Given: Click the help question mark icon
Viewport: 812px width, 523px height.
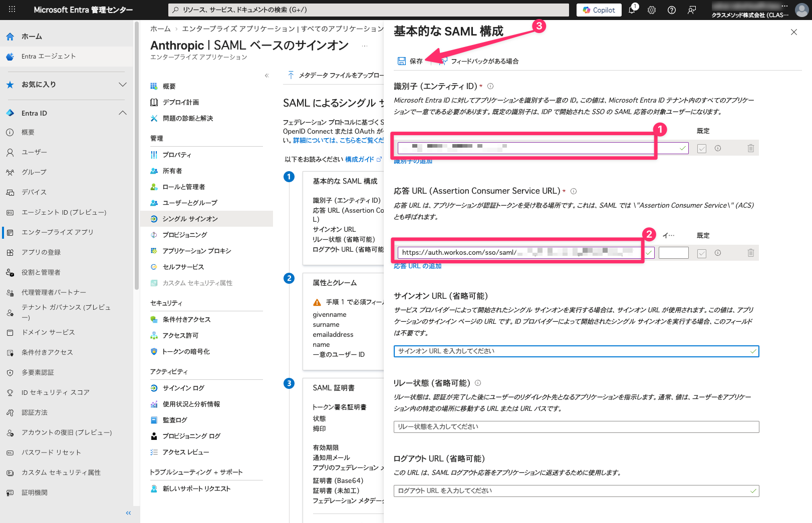Looking at the screenshot, I should coord(672,10).
